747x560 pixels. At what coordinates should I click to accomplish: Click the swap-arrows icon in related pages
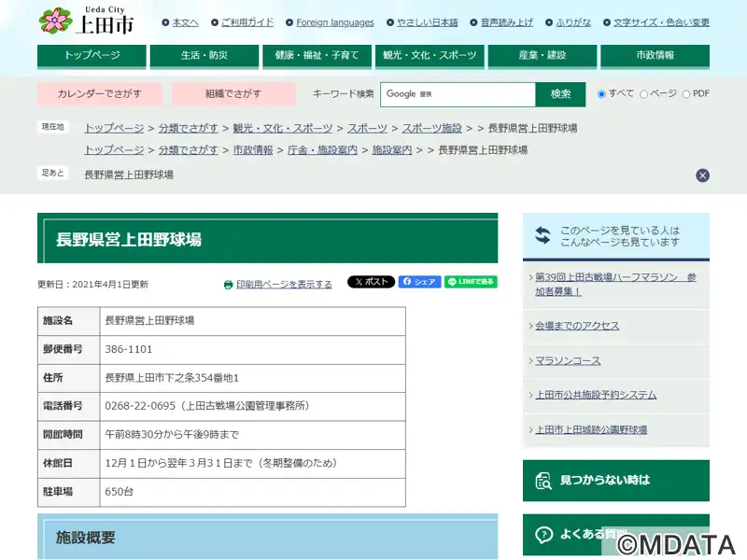[543, 235]
